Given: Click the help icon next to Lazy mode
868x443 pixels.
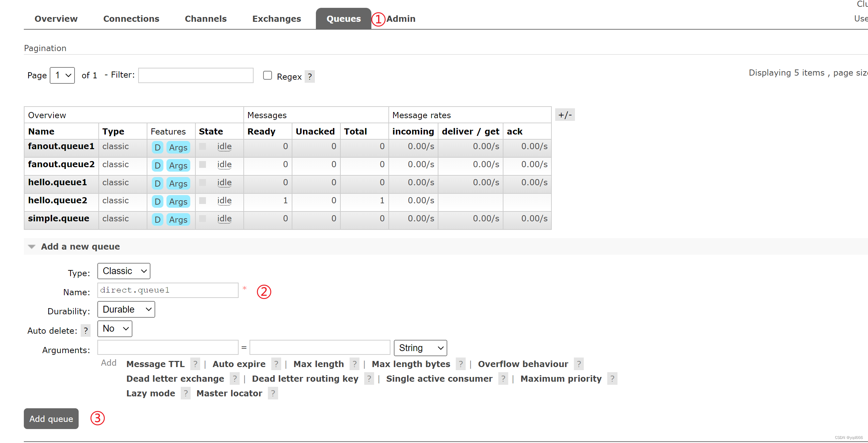Looking at the screenshot, I should coord(186,393).
